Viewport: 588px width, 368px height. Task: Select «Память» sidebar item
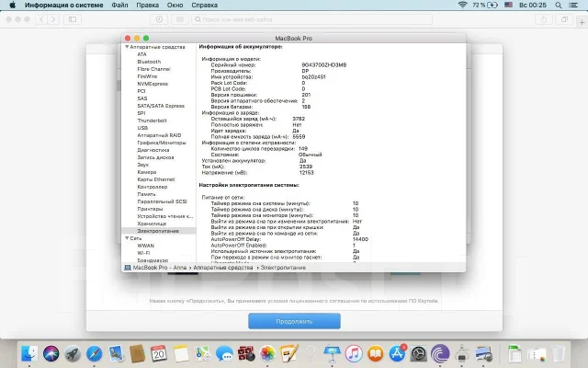(x=146, y=194)
